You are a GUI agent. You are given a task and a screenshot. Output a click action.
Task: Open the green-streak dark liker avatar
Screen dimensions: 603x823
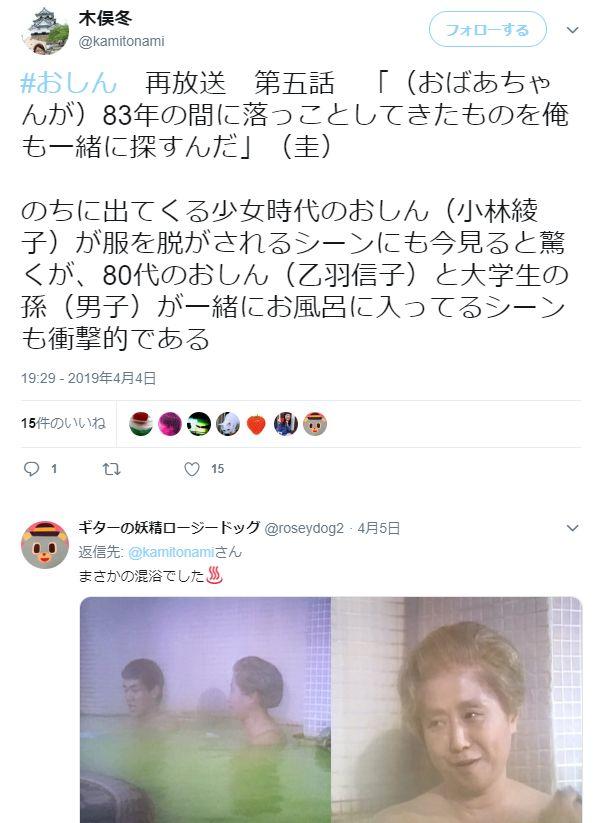pos(199,424)
